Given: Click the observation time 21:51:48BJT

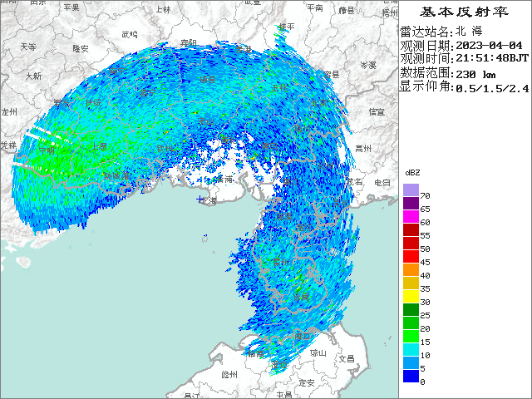Looking at the screenshot, I should [492, 58].
